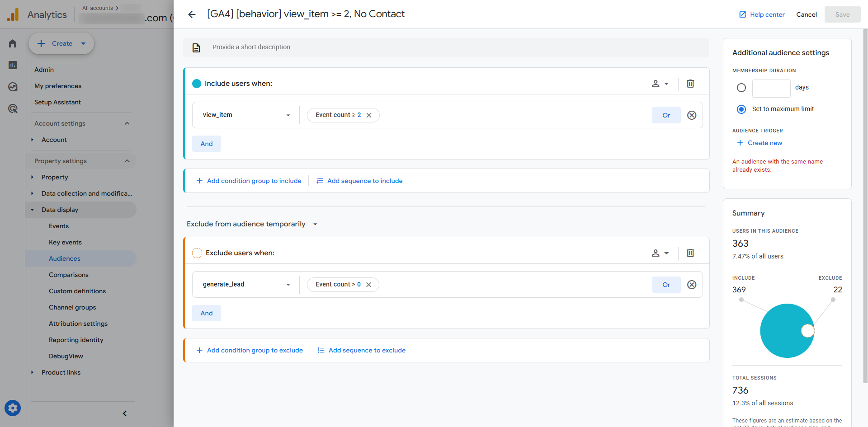Screen dimensions: 868x427
Task: Add condition group to include
Action: click(x=249, y=181)
